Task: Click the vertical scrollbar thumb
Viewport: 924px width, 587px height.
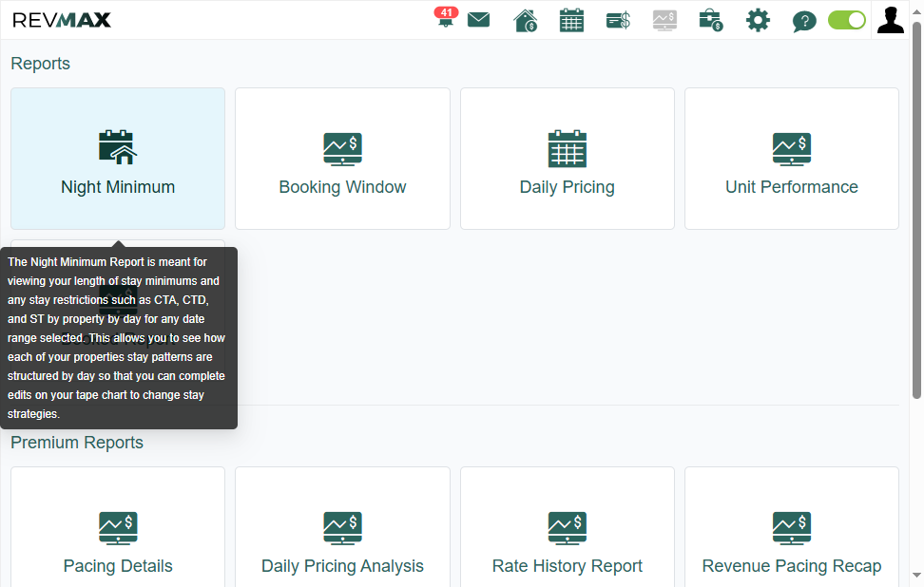Action: click(916, 211)
